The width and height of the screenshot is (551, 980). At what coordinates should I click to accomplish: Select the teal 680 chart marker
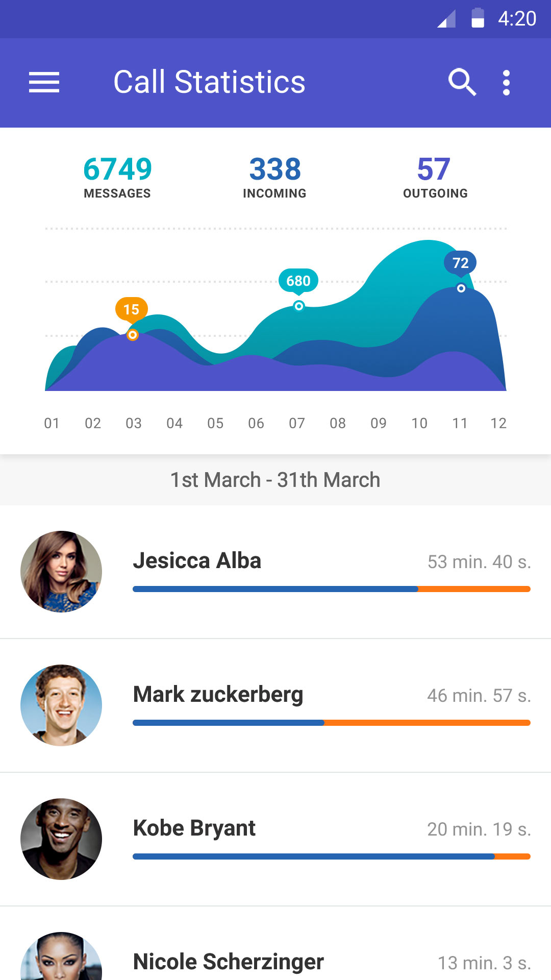click(298, 281)
